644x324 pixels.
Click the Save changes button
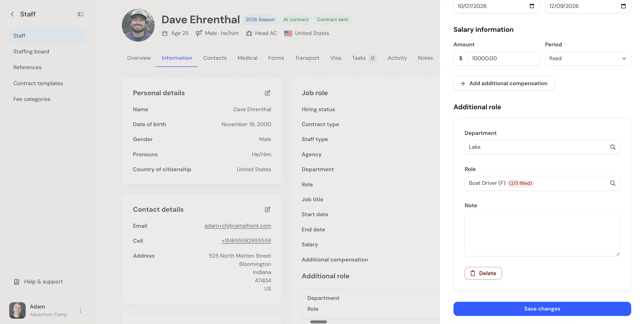tap(542, 309)
